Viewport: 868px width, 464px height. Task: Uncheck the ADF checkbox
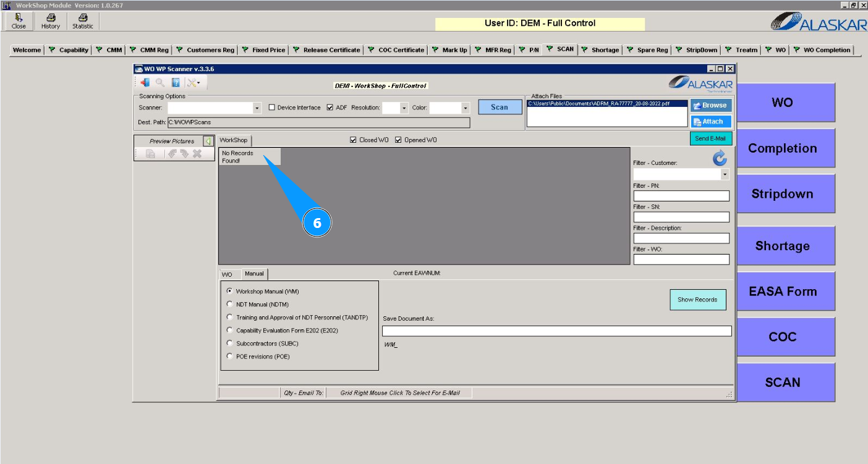coord(330,108)
